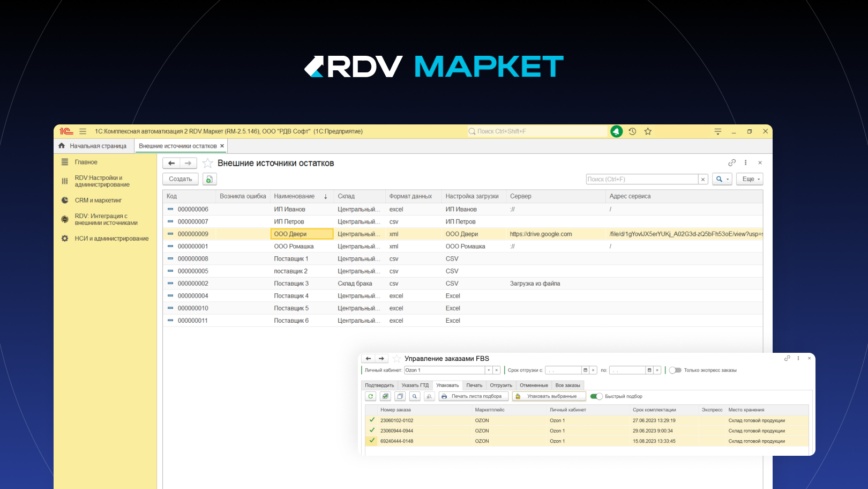Click the star icon to manage favorites
Viewport: 868px width, 489px height.
[x=648, y=131]
